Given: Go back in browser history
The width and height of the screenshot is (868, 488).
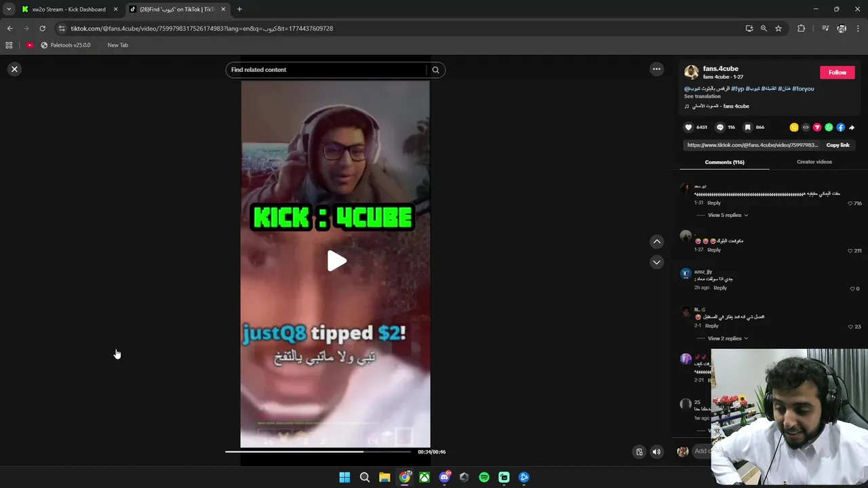Looking at the screenshot, I should (9, 28).
